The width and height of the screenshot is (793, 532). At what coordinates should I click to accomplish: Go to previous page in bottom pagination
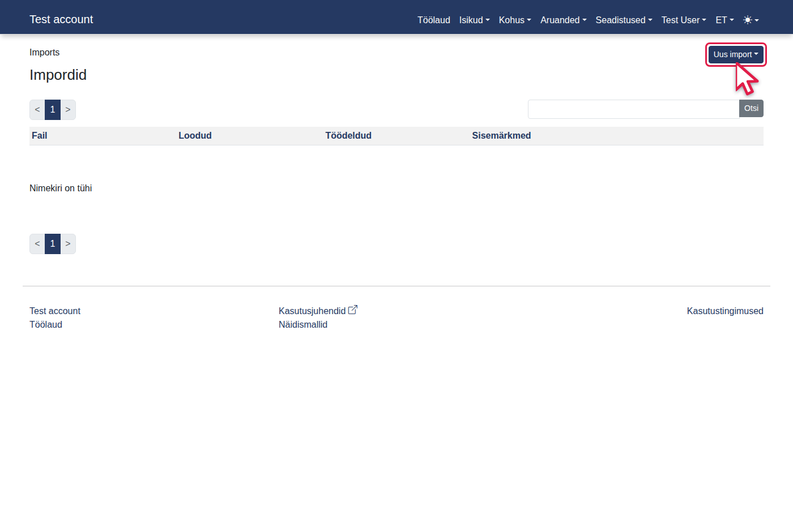[37, 244]
